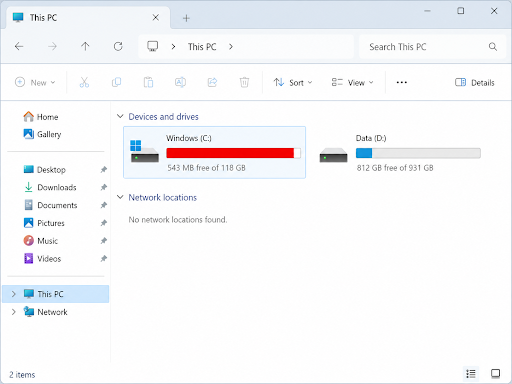
Task: Click the Cut scissors icon
Action: (84, 82)
